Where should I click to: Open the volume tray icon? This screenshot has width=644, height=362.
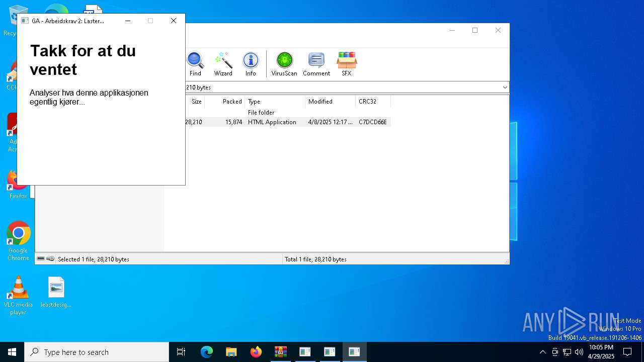579,352
